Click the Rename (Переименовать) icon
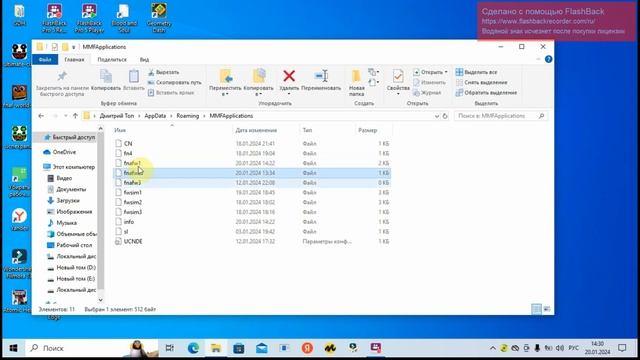 point(321,76)
